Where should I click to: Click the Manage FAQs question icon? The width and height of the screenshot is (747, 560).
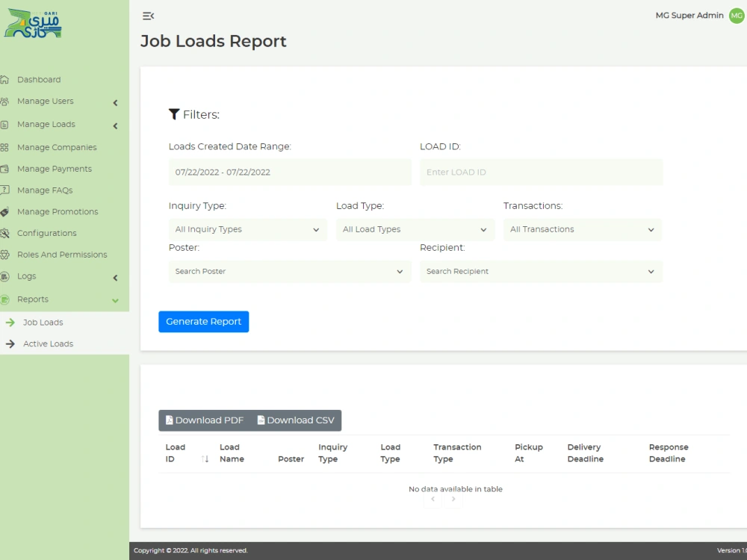point(4,190)
